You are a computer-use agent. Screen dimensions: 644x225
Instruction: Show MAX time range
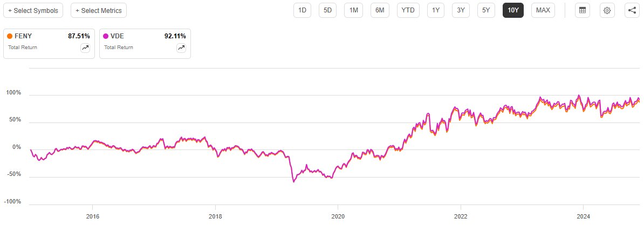click(543, 10)
